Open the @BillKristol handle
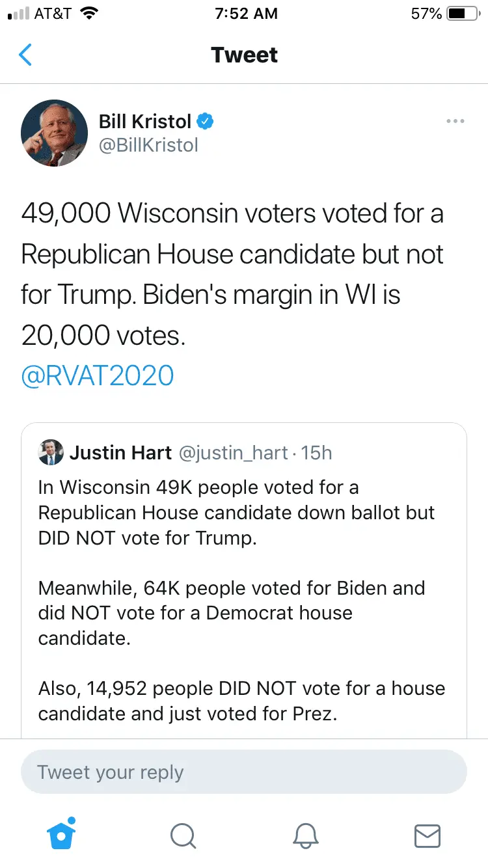The width and height of the screenshot is (488, 868). pos(148,145)
